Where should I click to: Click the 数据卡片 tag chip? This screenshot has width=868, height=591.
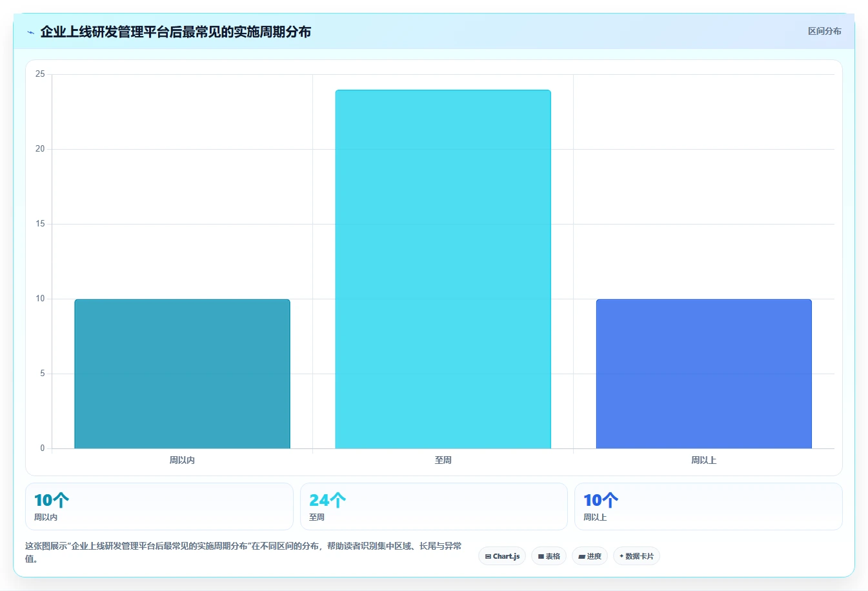coord(636,556)
